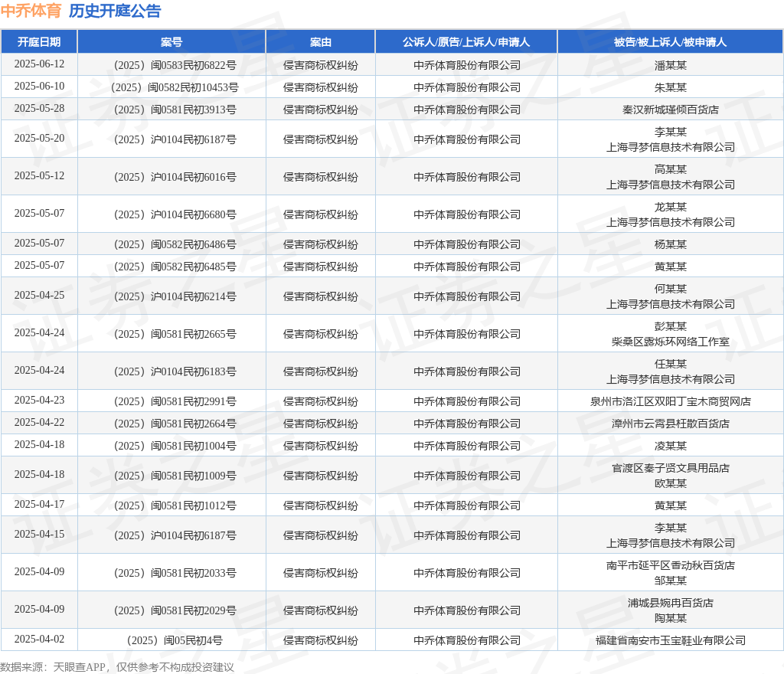Click case number 闽0582民初10453号
Screen dimensions: 784x674
175,87
